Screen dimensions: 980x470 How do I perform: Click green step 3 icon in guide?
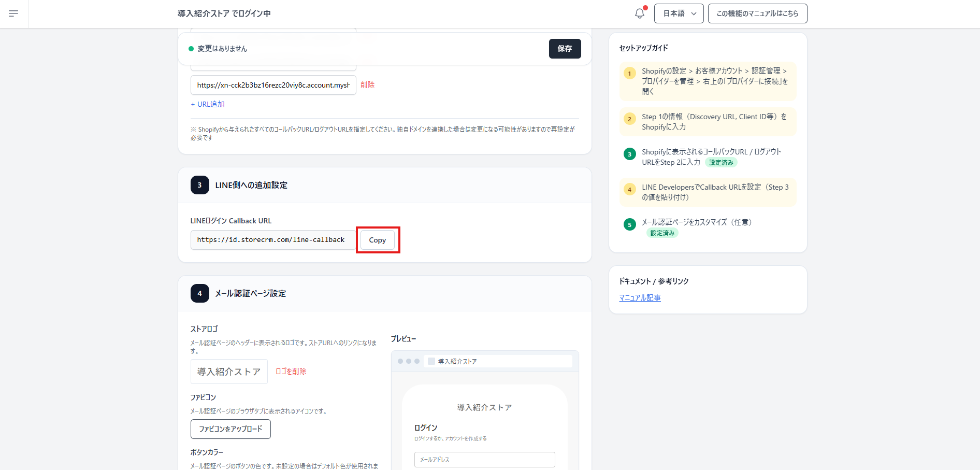[629, 154]
